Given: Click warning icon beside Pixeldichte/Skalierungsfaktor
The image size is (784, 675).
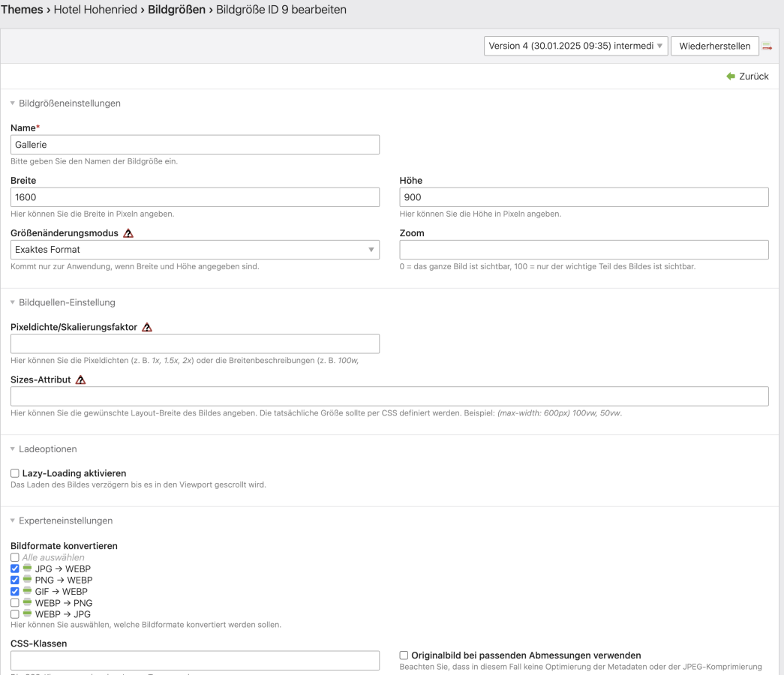Looking at the screenshot, I should tap(147, 327).
